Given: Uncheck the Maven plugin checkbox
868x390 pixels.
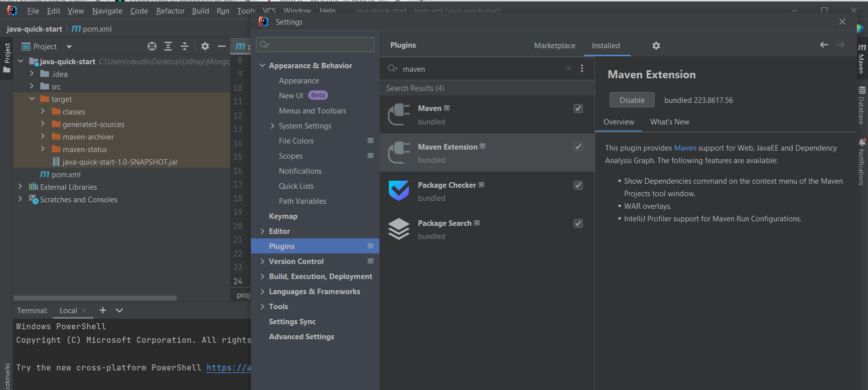Looking at the screenshot, I should pos(578,108).
